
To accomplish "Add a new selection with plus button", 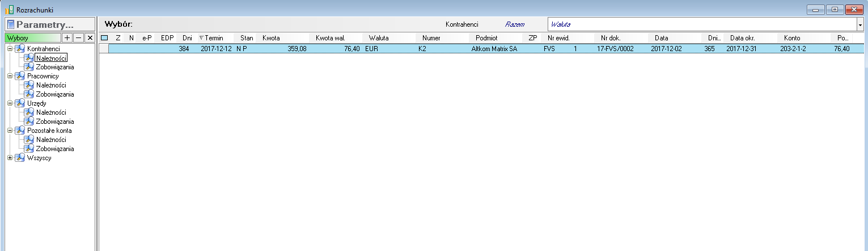I will click(x=67, y=37).
